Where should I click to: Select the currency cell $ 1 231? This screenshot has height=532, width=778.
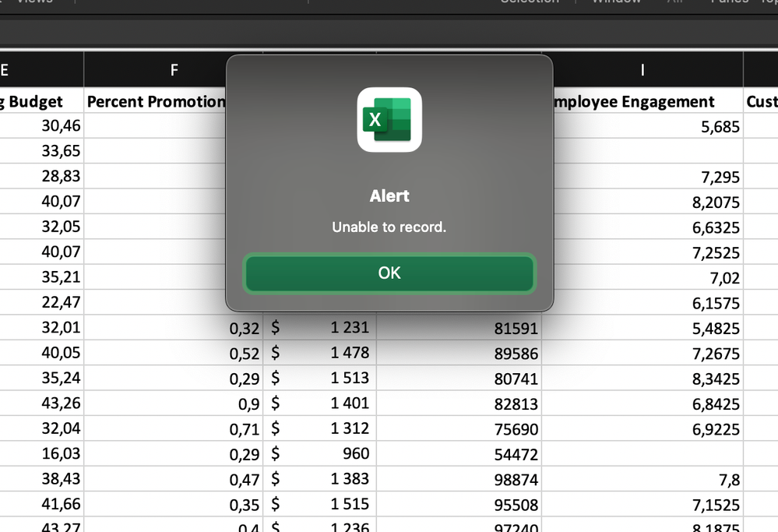320,328
